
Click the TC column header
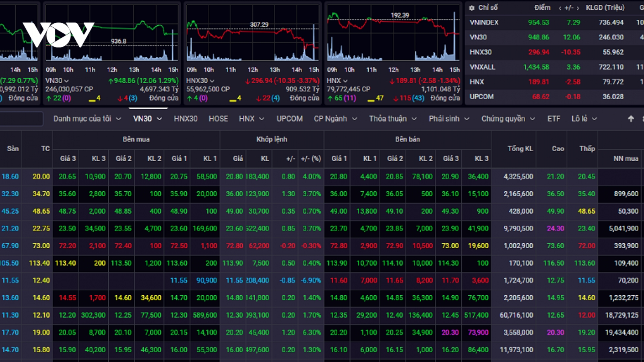(45, 149)
